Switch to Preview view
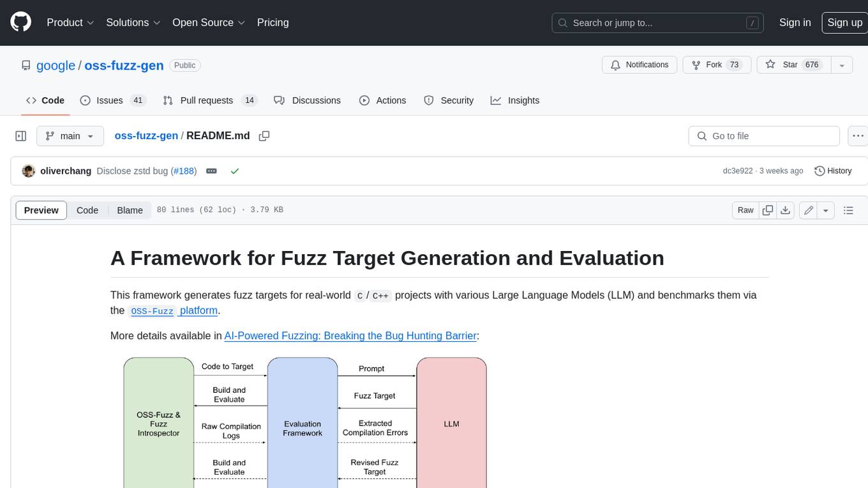This screenshot has height=488, width=868. click(41, 210)
